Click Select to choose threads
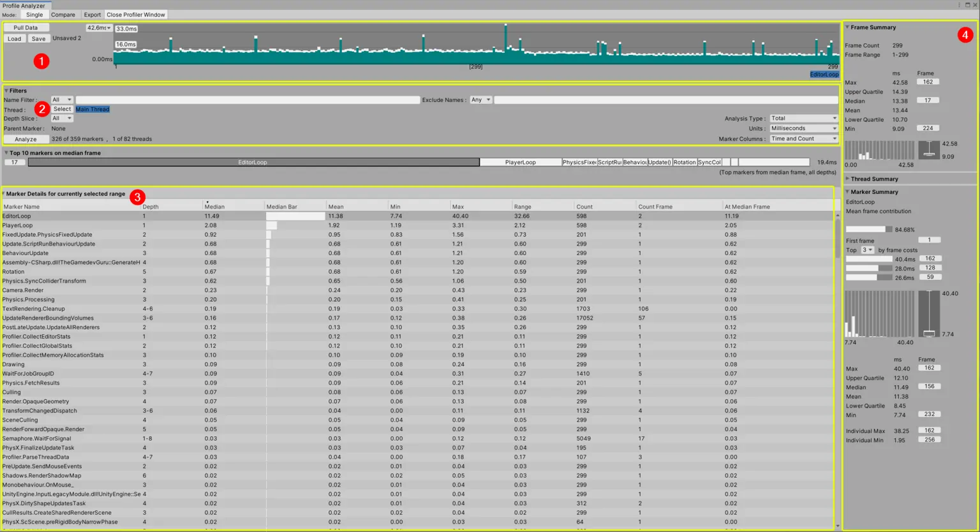This screenshot has width=980, height=532. 62,108
